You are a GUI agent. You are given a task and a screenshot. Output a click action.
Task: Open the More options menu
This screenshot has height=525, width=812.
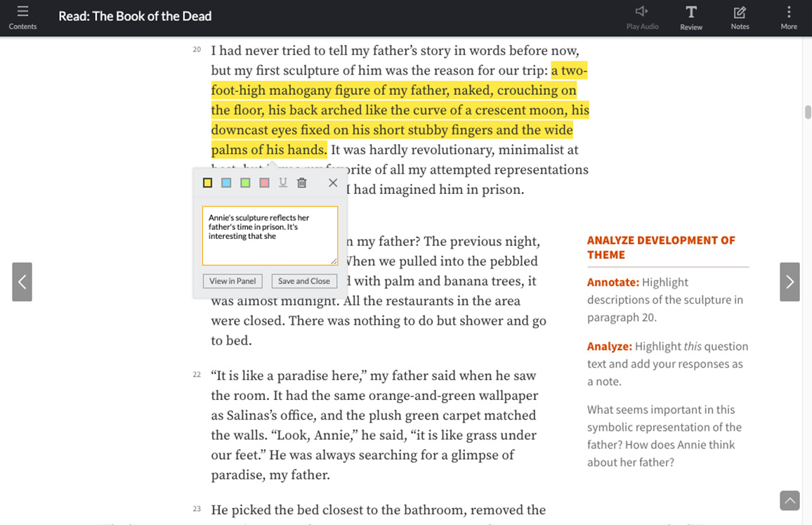(789, 18)
